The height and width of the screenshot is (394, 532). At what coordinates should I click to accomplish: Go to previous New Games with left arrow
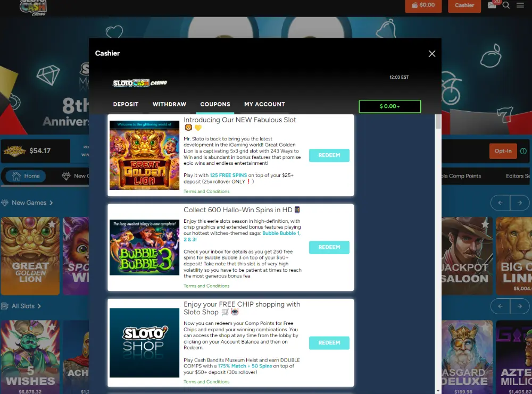coord(500,203)
